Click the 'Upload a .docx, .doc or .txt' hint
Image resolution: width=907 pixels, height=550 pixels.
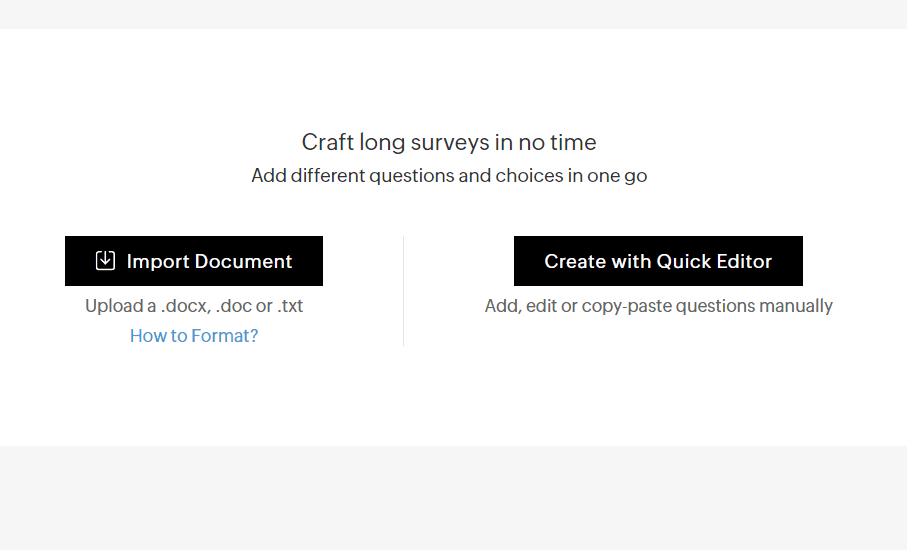[194, 306]
